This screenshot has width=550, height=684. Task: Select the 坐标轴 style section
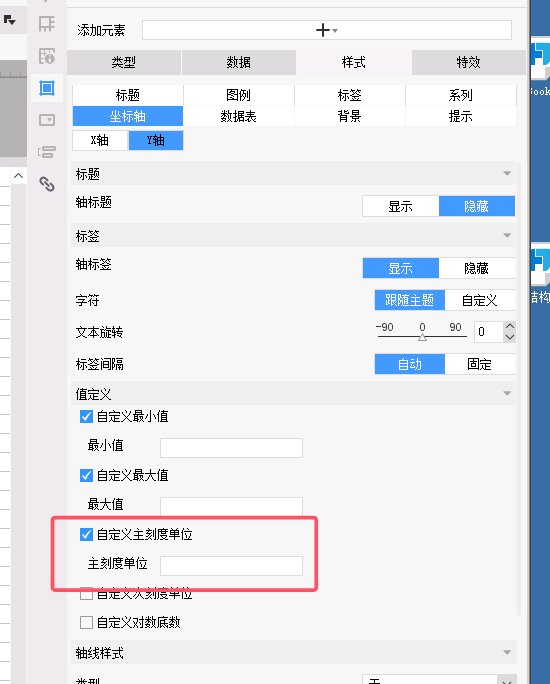[128, 116]
